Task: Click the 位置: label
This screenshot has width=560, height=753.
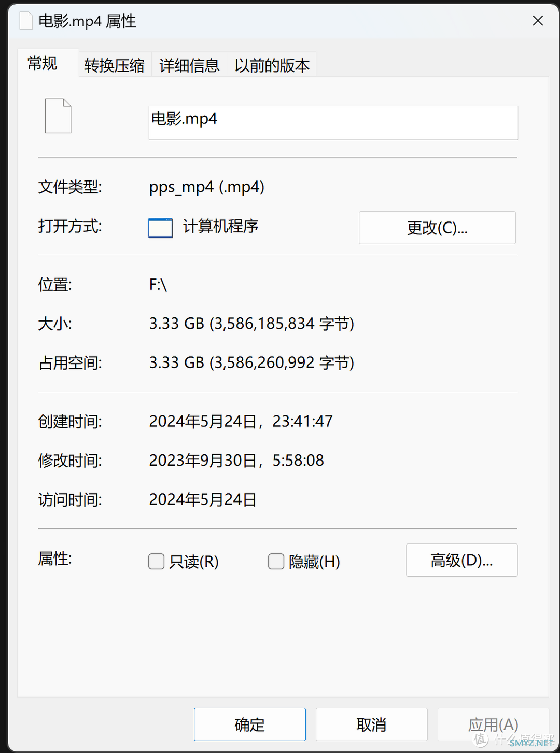Action: pos(55,285)
